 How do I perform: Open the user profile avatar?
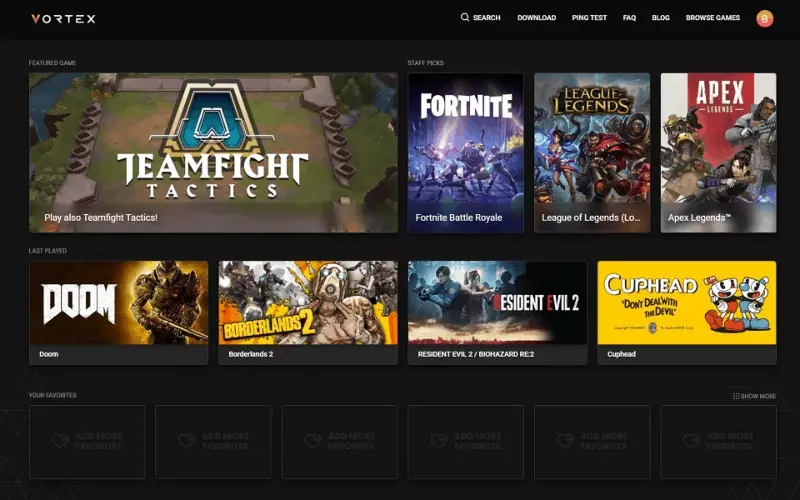point(764,19)
